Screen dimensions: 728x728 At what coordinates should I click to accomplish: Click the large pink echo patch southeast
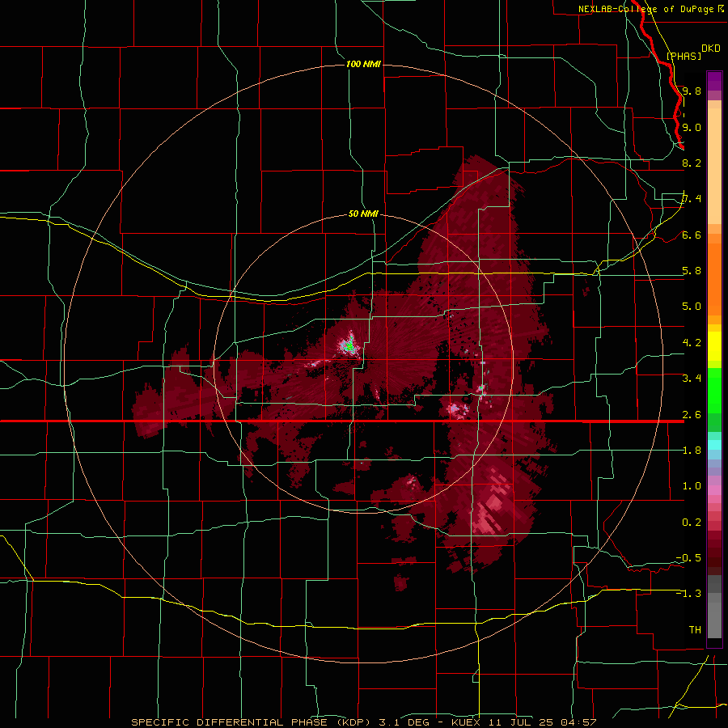(x=492, y=503)
